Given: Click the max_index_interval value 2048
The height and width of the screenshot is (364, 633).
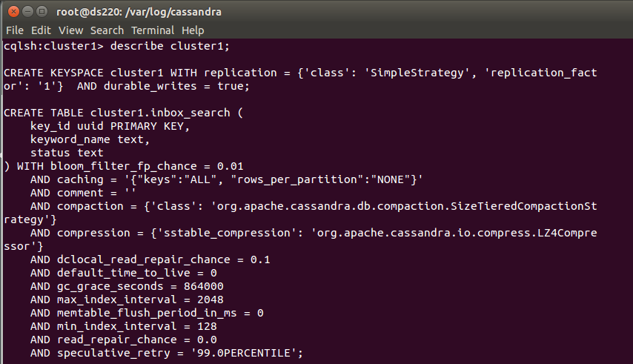Looking at the screenshot, I should coord(211,300).
